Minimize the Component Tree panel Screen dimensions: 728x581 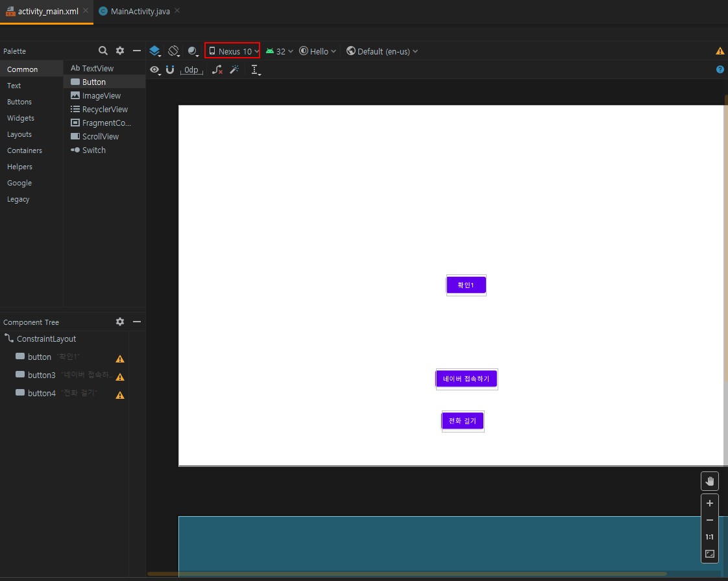pos(136,322)
